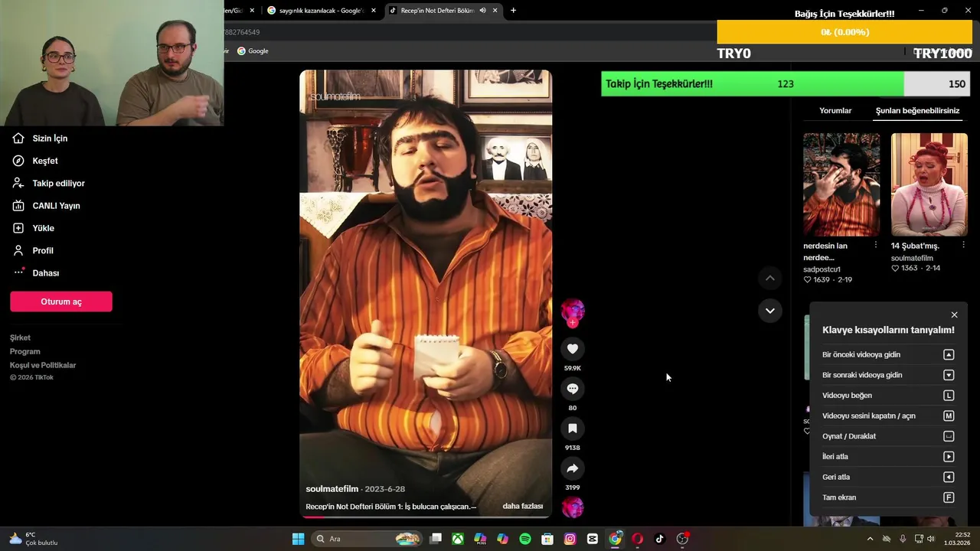Save video with the bookmark icon
Screen dimensions: 980x551
coord(572,429)
